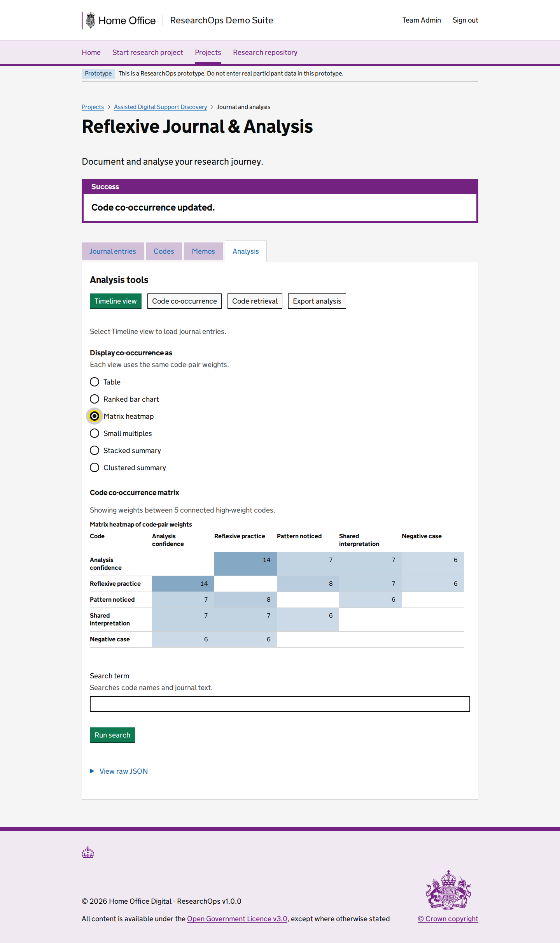Click 'Code co-occurrence updated.' success message
Screen dimensions: 560x943
click(x=153, y=207)
